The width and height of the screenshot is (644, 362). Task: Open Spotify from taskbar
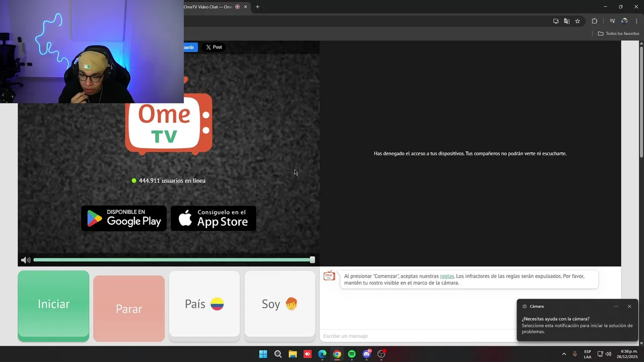352,354
